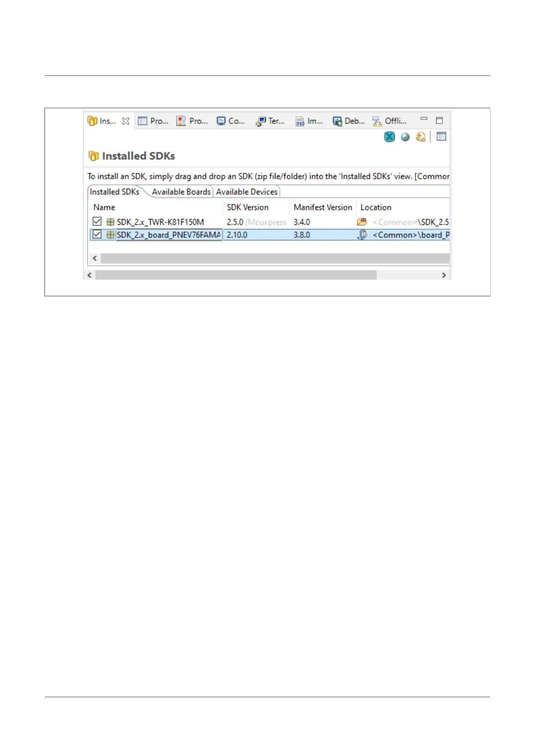This screenshot has width=535, height=756.
Task: Click the globe toolbar icon
Action: 405,137
